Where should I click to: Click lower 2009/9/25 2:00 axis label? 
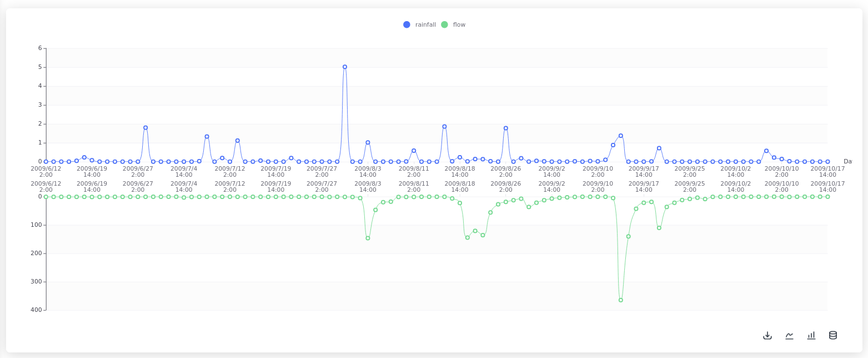pyautogui.click(x=690, y=186)
